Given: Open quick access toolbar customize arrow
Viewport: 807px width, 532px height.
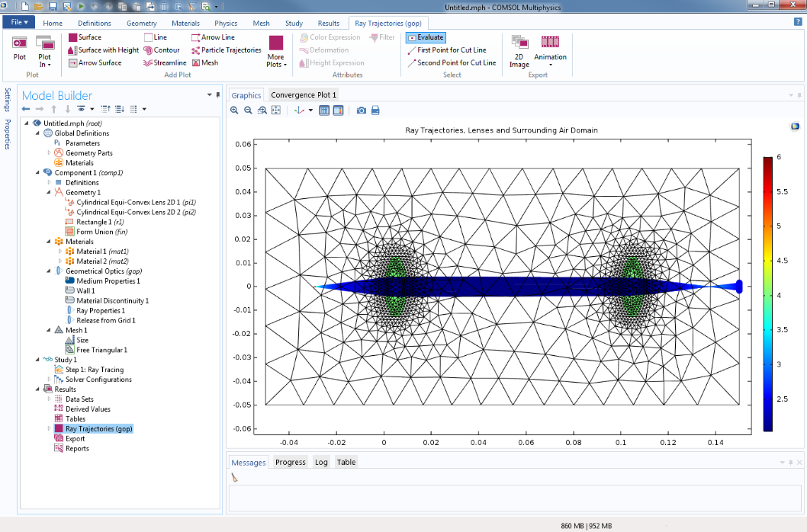Looking at the screenshot, I should click(216, 7).
